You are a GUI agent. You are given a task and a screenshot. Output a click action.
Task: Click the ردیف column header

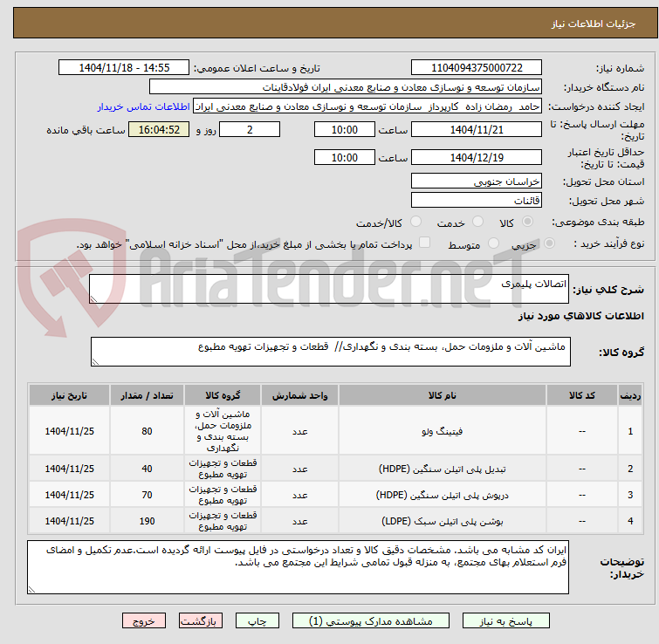coord(630,395)
